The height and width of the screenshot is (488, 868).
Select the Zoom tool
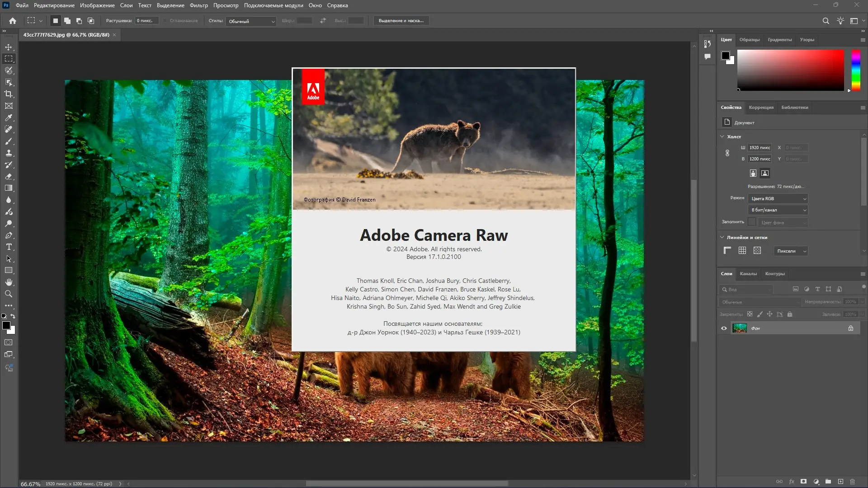pos(9,294)
